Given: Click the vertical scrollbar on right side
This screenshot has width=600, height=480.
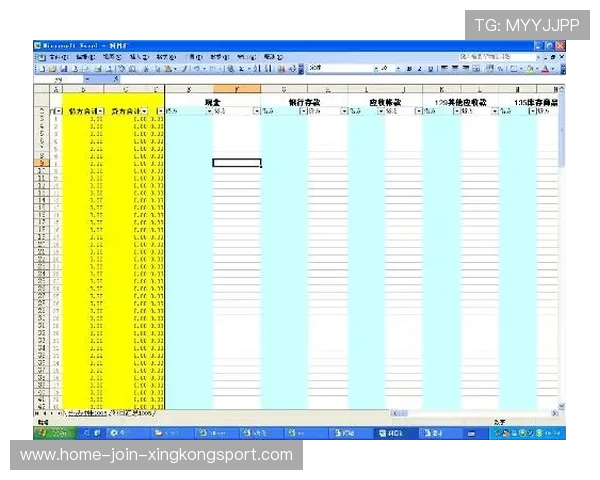Looking at the screenshot, I should point(560,250).
